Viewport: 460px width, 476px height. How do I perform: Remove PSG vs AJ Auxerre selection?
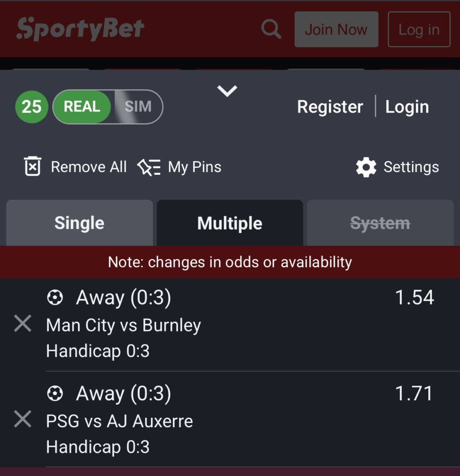[x=23, y=419]
